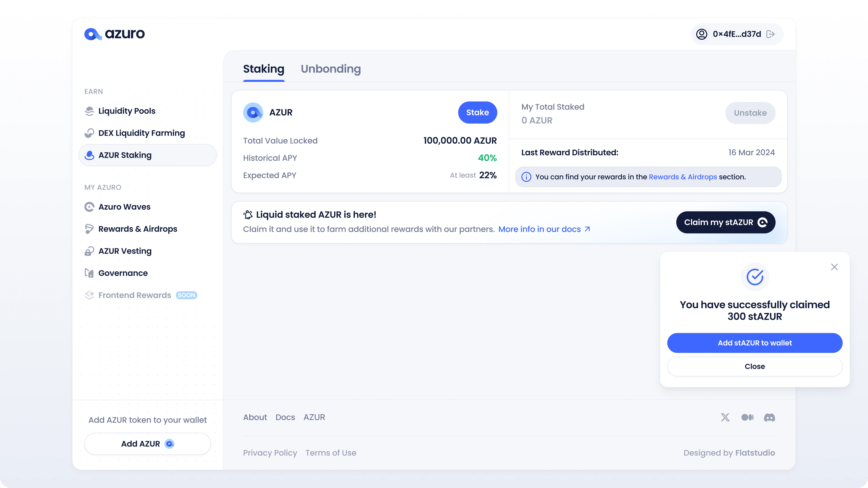Screen dimensions: 868x488
Task: Click Claim my stAZUR button
Action: coord(725,222)
